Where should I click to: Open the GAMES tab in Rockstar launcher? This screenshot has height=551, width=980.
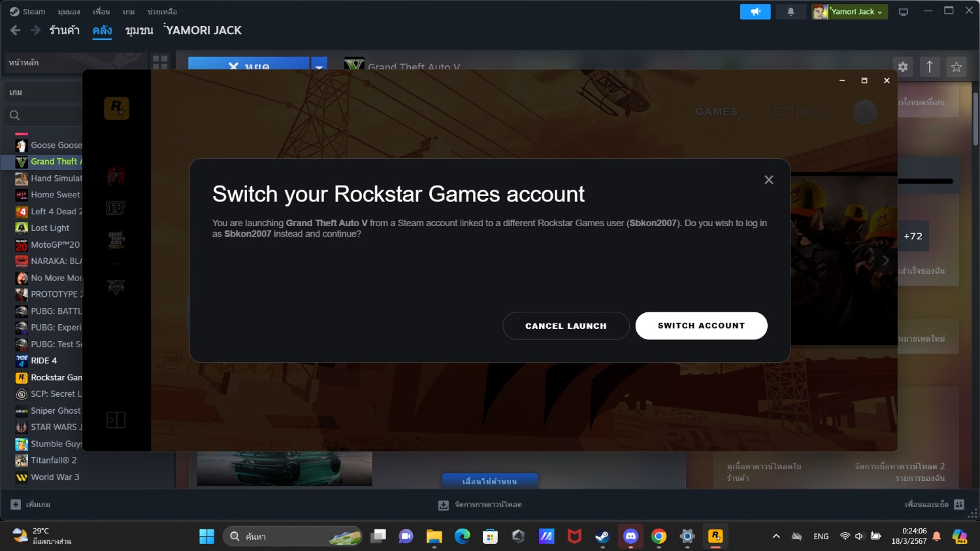(x=717, y=112)
